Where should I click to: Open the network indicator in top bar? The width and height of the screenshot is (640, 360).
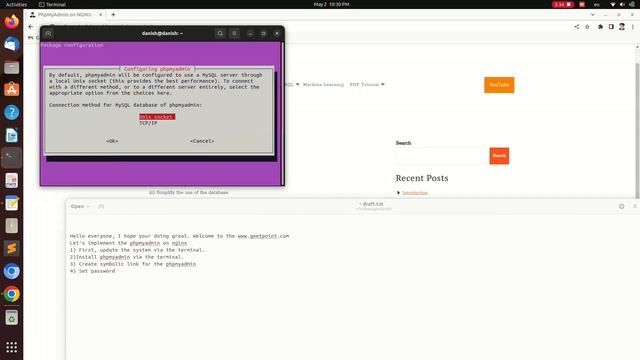pyautogui.click(x=613, y=4)
